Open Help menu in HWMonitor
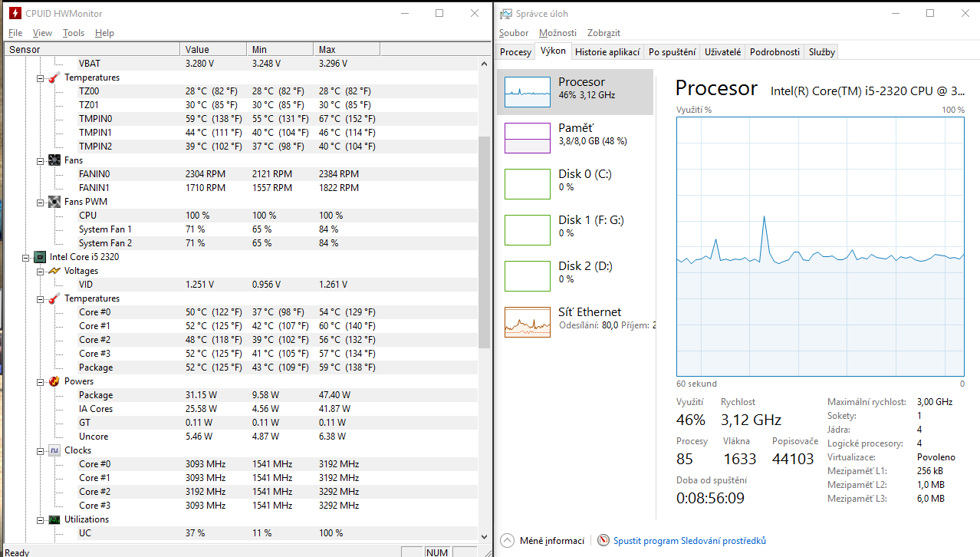This screenshot has width=980, height=557. click(104, 33)
